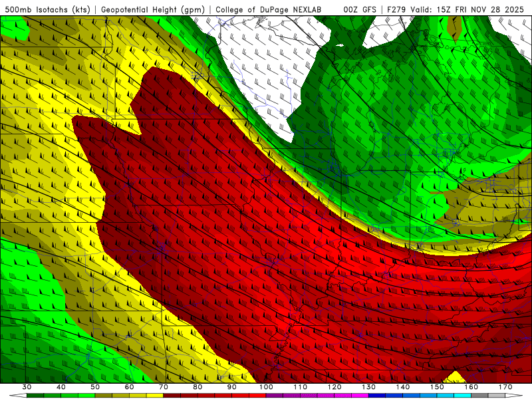The height and width of the screenshot is (399, 532).
Task: Click the '50' label on the color scale
Action: coord(95,387)
